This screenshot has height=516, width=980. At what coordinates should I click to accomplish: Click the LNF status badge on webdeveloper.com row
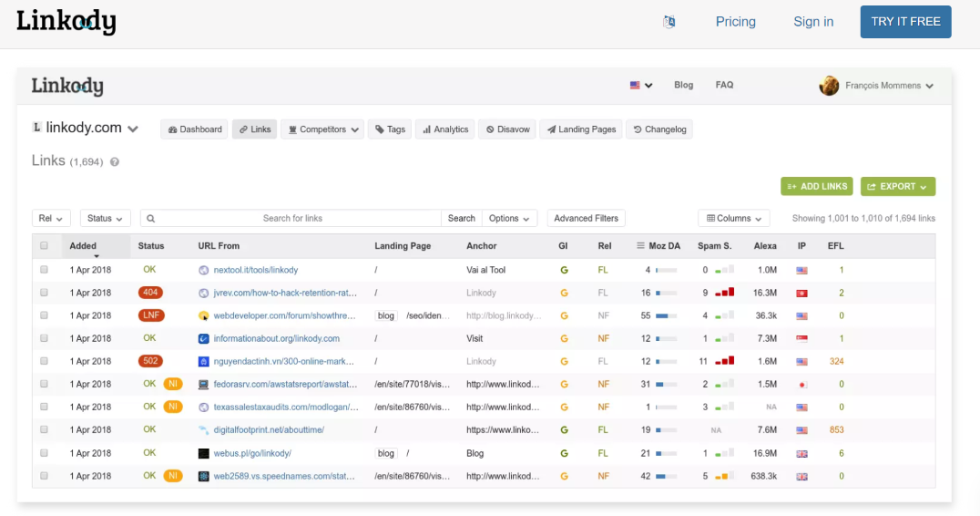coord(150,315)
